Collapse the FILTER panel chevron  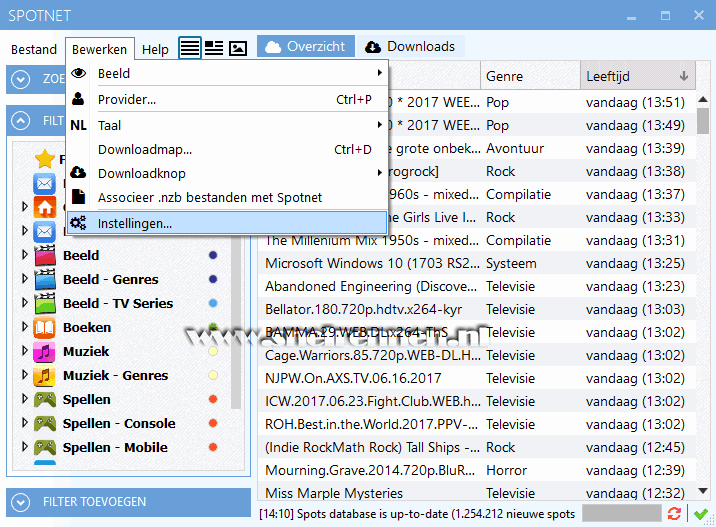click(x=21, y=121)
